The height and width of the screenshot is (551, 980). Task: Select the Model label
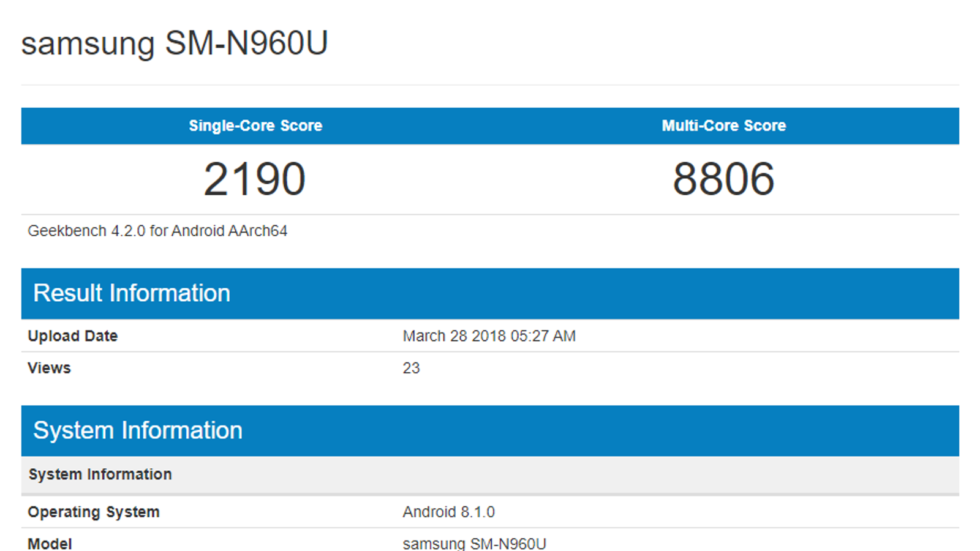[50, 544]
